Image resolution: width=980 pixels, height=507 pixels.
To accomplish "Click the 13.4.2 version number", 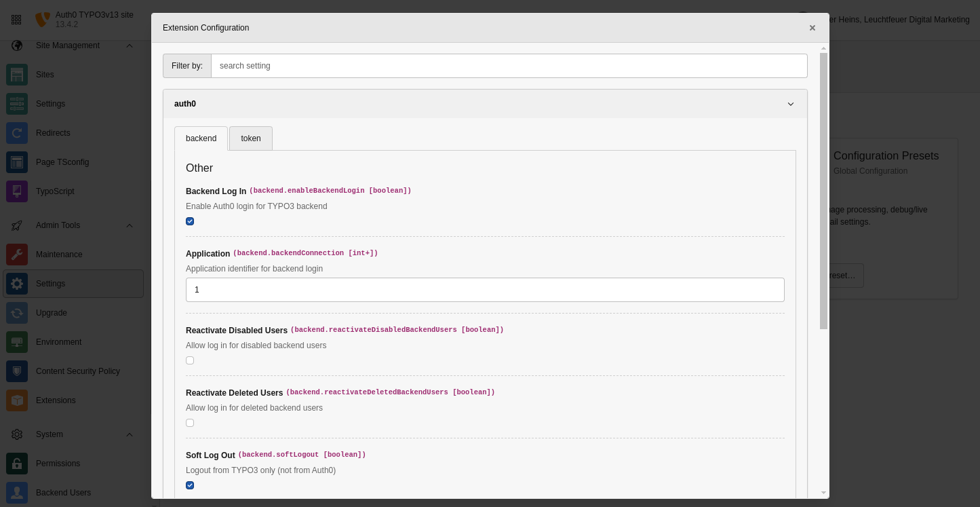I will 66,24.
